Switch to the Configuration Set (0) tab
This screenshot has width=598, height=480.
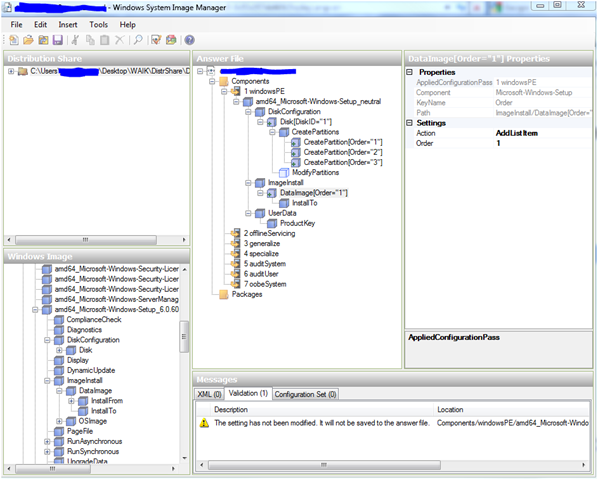tap(305, 394)
